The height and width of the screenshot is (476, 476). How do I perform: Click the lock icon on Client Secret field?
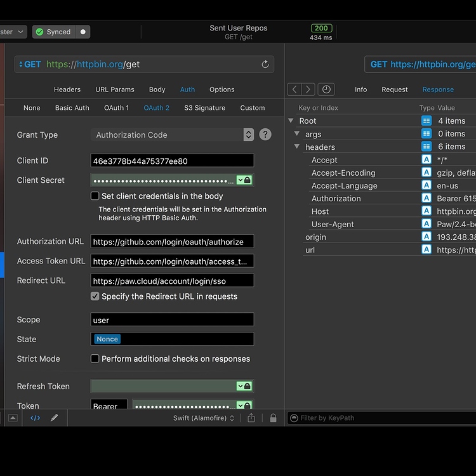248,180
